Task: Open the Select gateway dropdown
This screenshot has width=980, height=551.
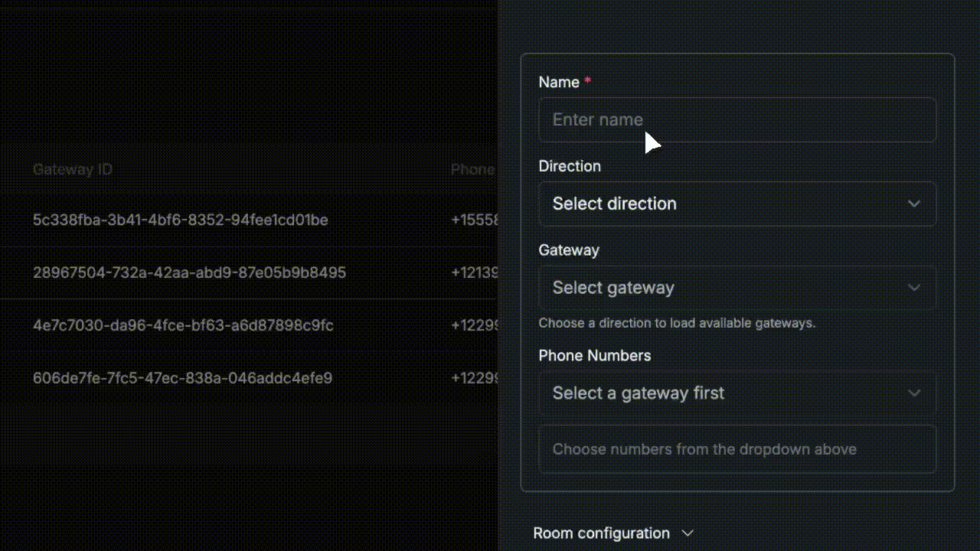Action: click(x=737, y=288)
